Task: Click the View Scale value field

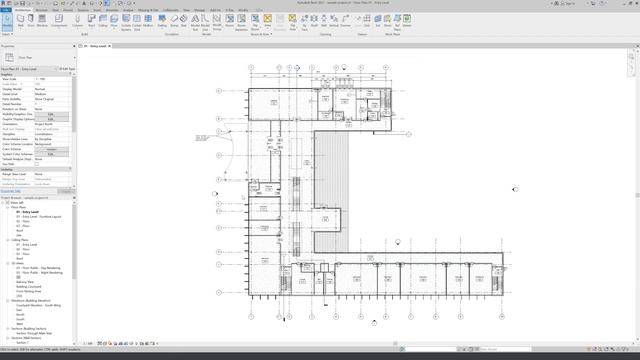Action: pyautogui.click(x=52, y=79)
